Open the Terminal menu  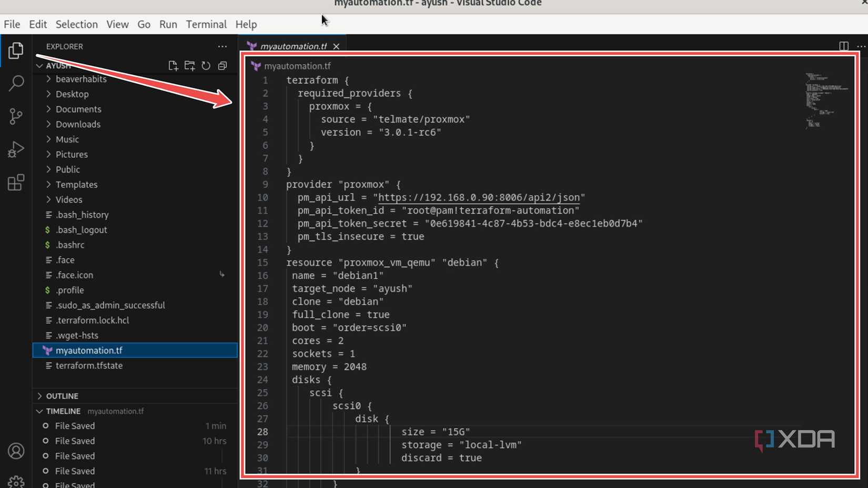(206, 24)
